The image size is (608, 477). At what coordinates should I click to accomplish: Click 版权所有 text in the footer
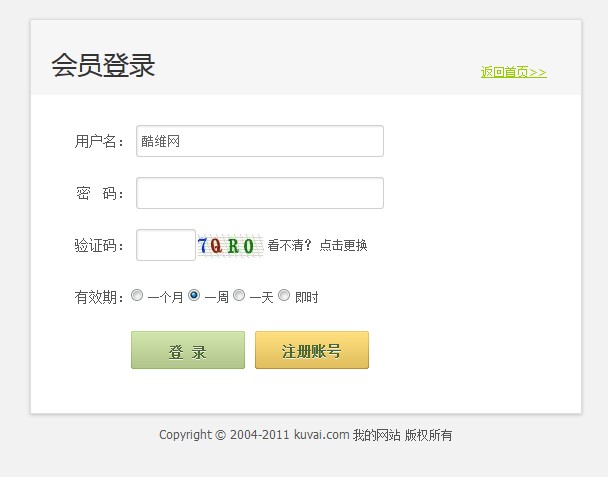point(429,435)
